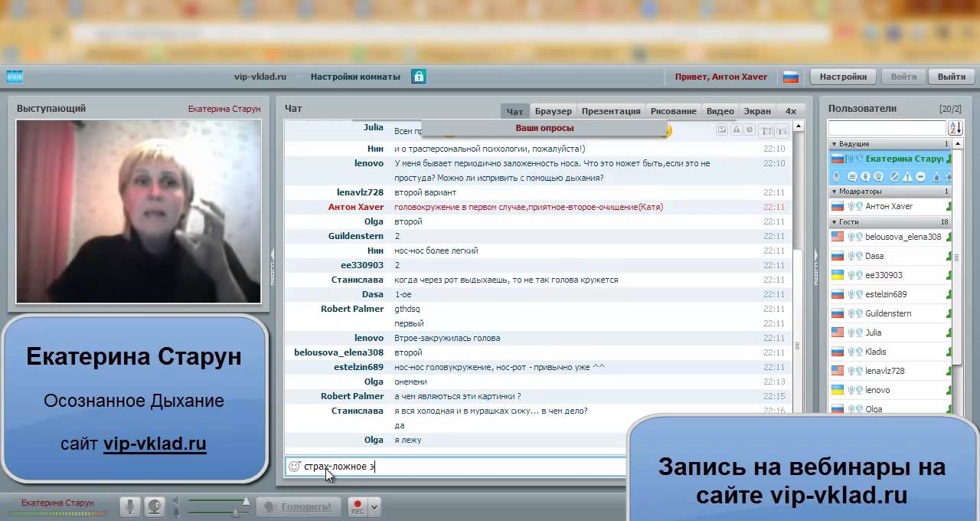Screen dimensions: 980x521
Task: Toggle the microphone button in bottom bar
Action: coord(130,506)
